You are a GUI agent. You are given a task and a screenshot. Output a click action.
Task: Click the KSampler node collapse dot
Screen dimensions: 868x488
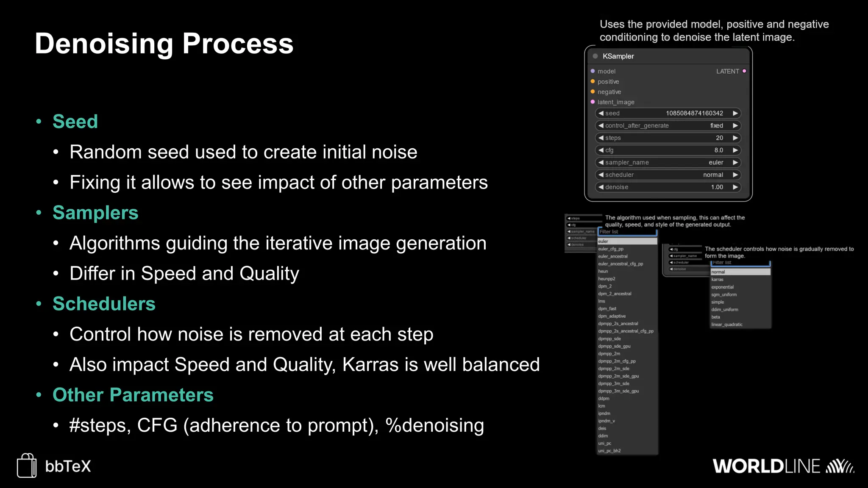595,56
